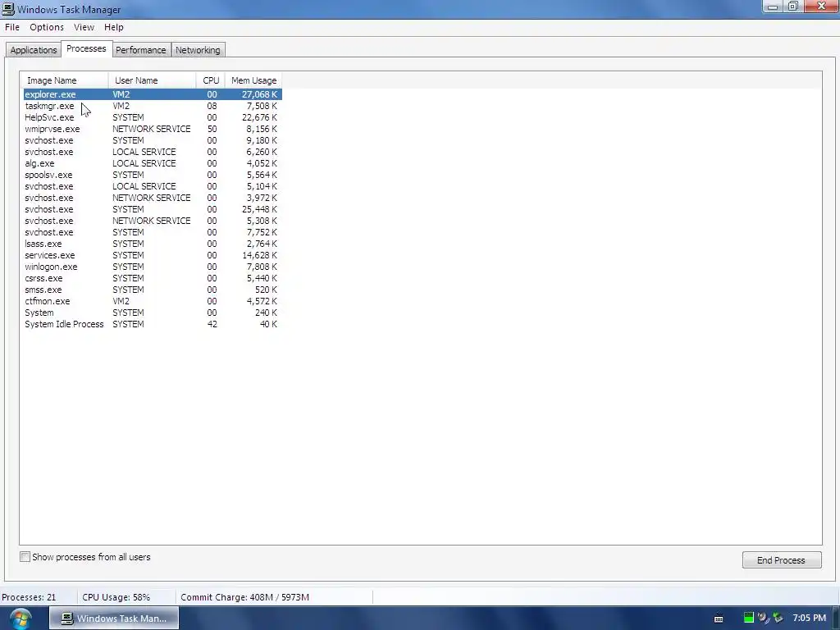
Task: Minimize the Task Manager window
Action: pyautogui.click(x=773, y=7)
